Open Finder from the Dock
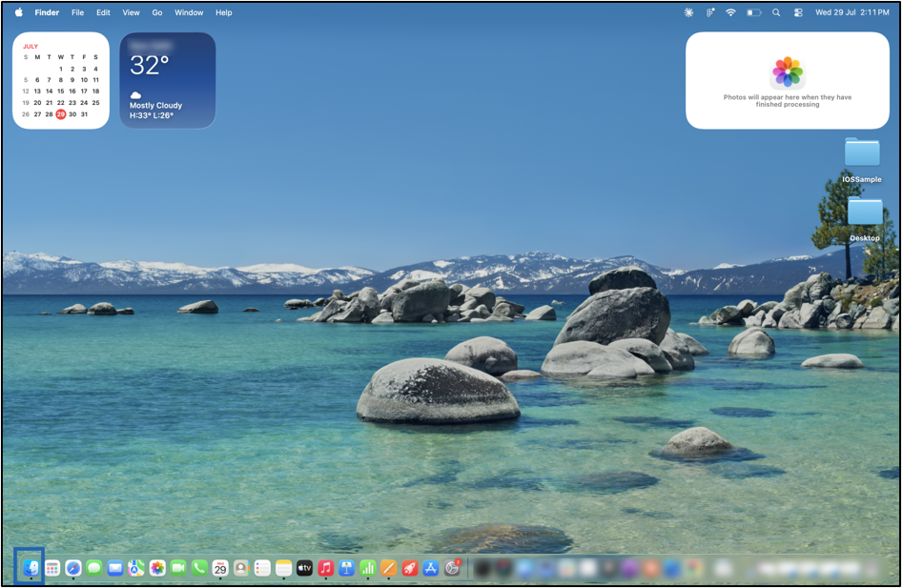902x588 pixels. tap(31, 568)
